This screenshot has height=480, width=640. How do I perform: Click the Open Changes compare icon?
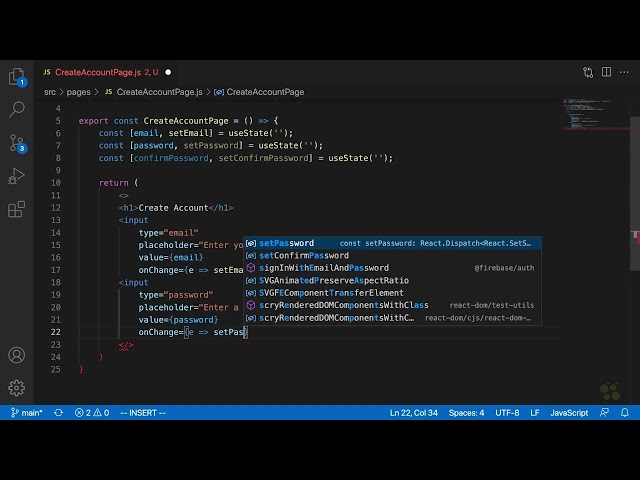click(x=588, y=72)
